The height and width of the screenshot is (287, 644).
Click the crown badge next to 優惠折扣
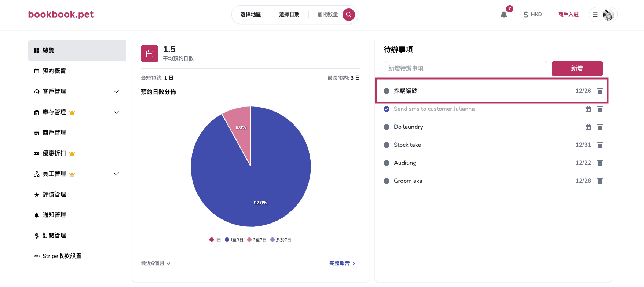(72, 153)
